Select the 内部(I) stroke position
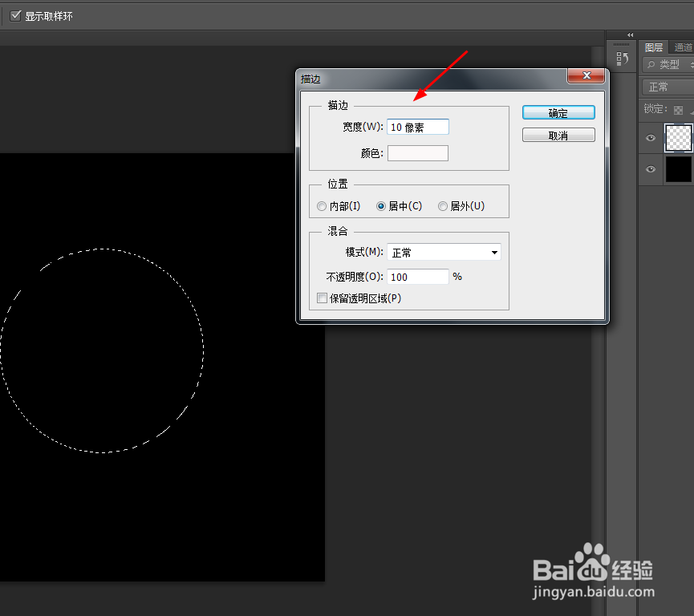 tap(322, 205)
